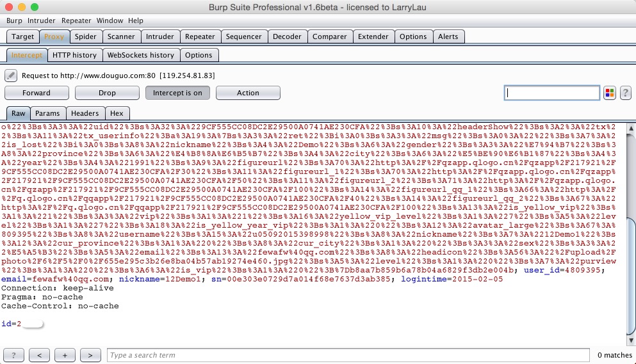
Task: Switch to the Spider tab
Action: click(86, 36)
